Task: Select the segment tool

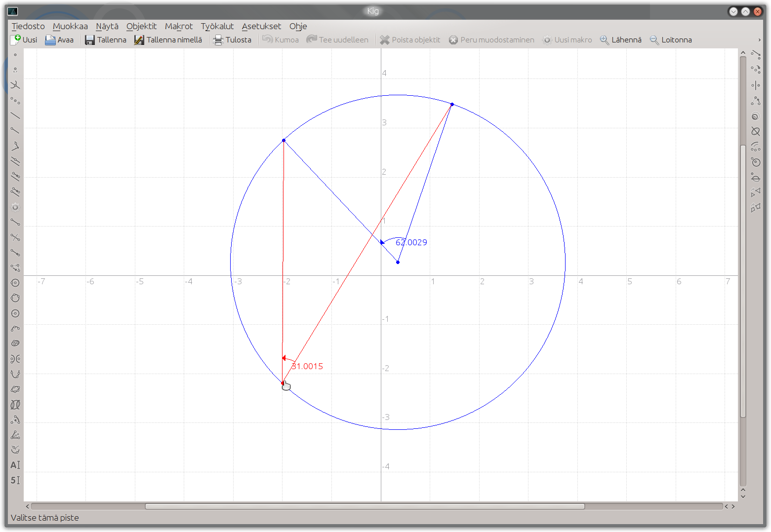Action: (15, 222)
